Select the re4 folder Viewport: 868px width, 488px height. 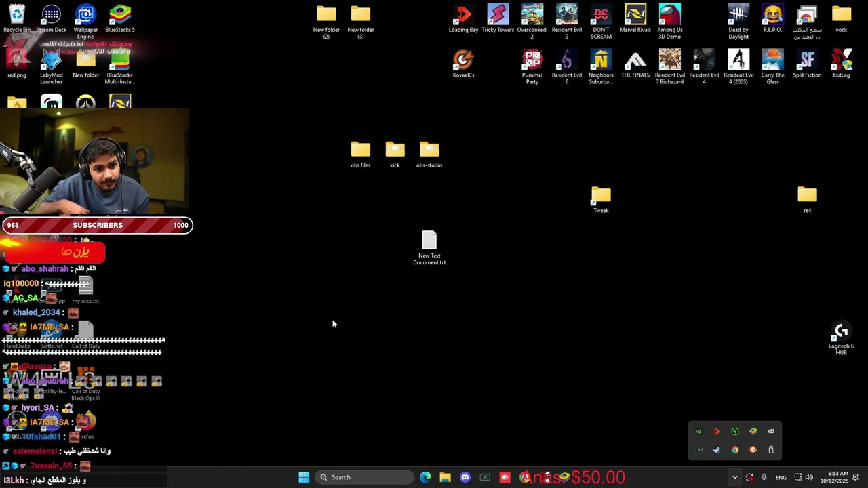click(807, 200)
